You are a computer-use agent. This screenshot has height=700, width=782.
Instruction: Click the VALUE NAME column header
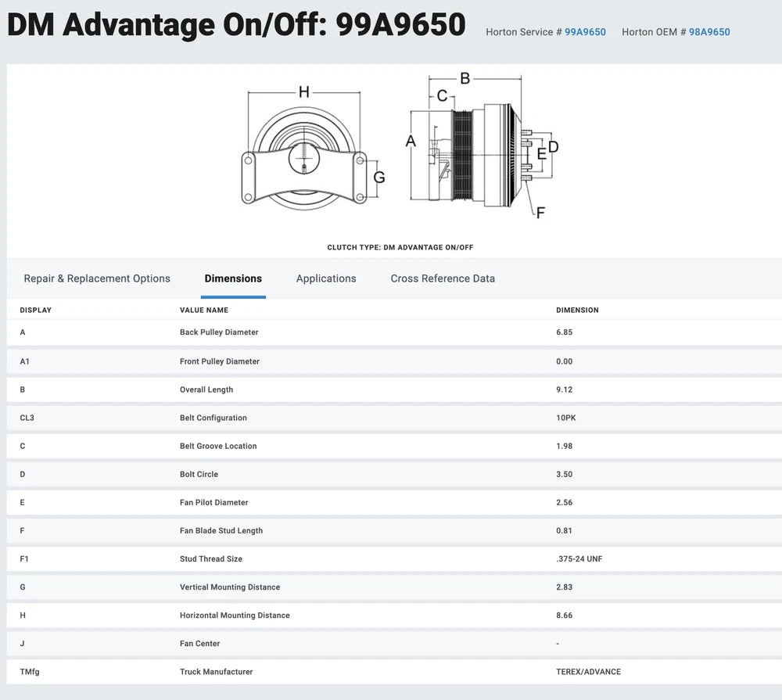tap(204, 311)
